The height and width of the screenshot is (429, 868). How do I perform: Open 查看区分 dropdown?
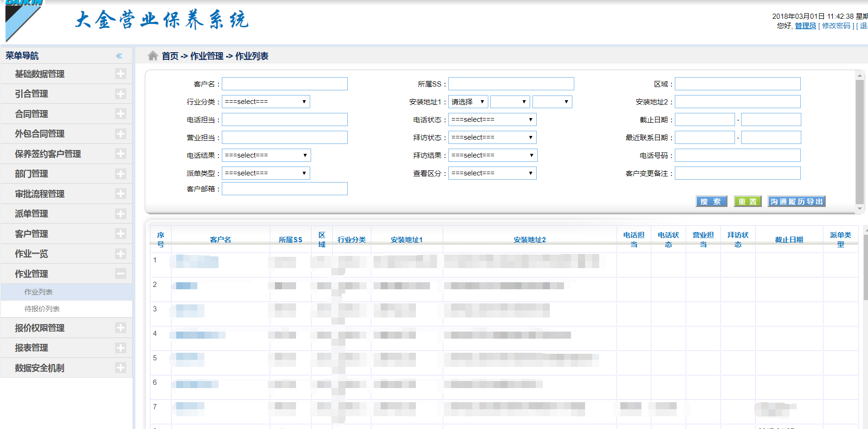493,173
